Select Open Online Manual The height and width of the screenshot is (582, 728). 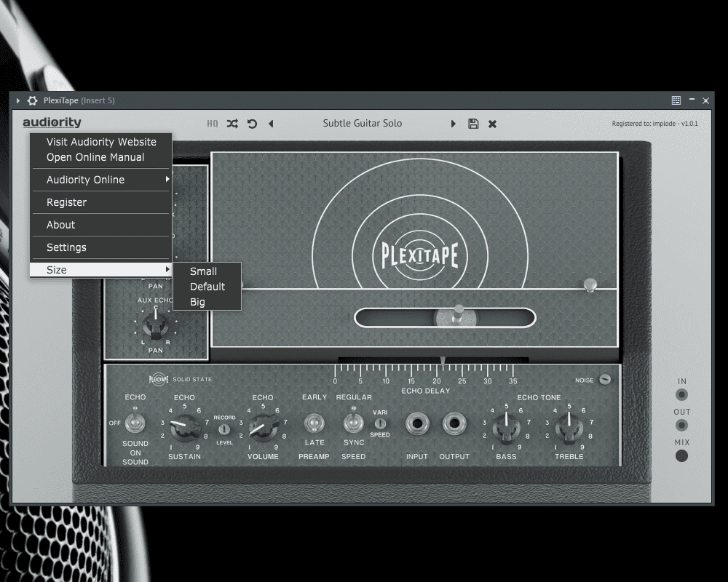[x=100, y=157]
